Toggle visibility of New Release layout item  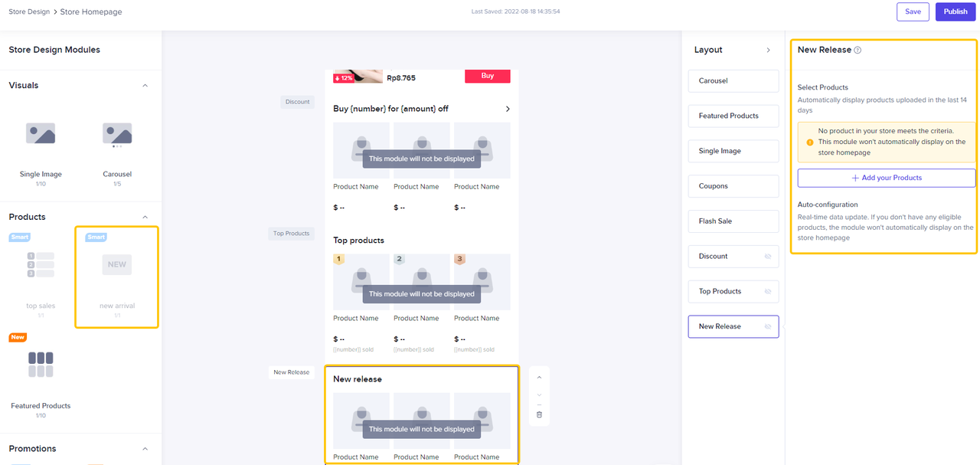768,327
